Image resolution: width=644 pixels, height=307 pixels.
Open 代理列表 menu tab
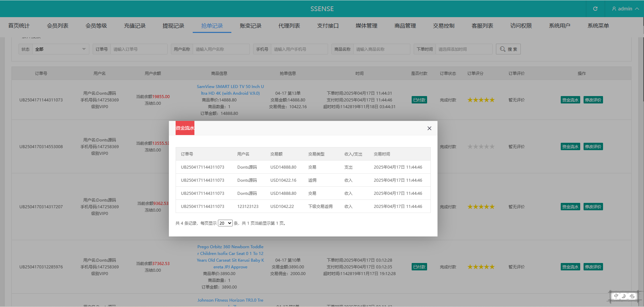(x=289, y=26)
